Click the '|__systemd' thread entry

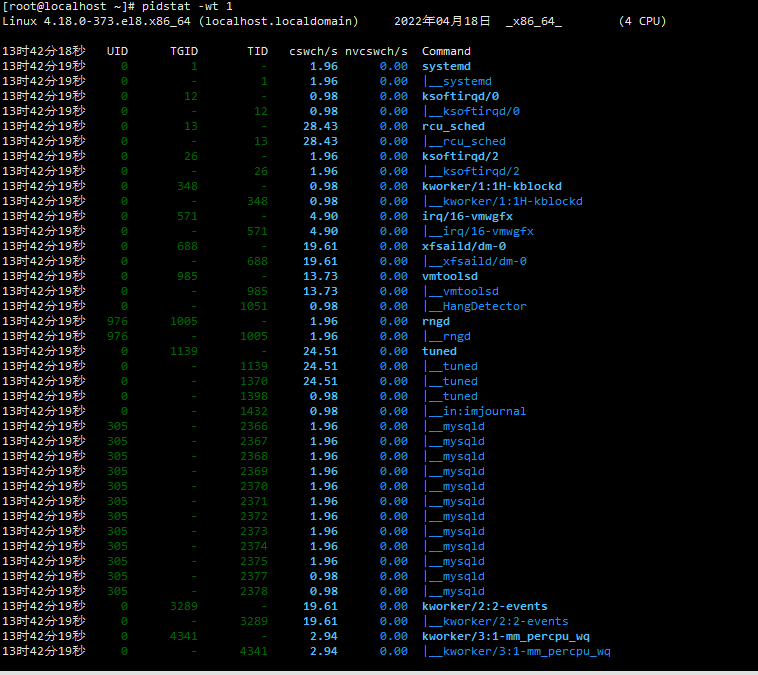tap(457, 81)
